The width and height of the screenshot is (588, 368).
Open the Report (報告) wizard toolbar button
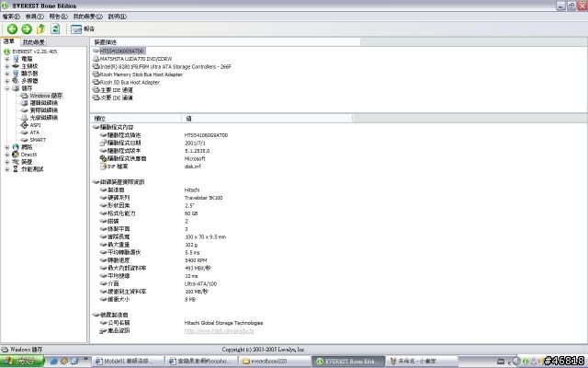point(83,29)
